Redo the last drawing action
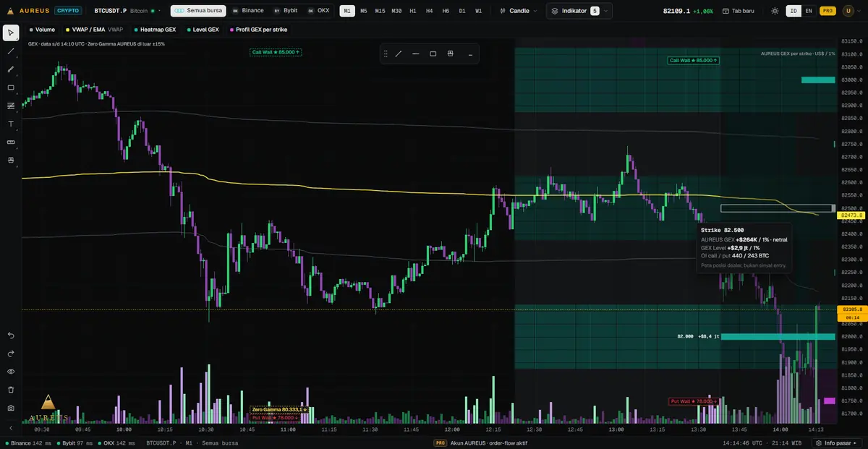The width and height of the screenshot is (868, 449). pyautogui.click(x=11, y=354)
